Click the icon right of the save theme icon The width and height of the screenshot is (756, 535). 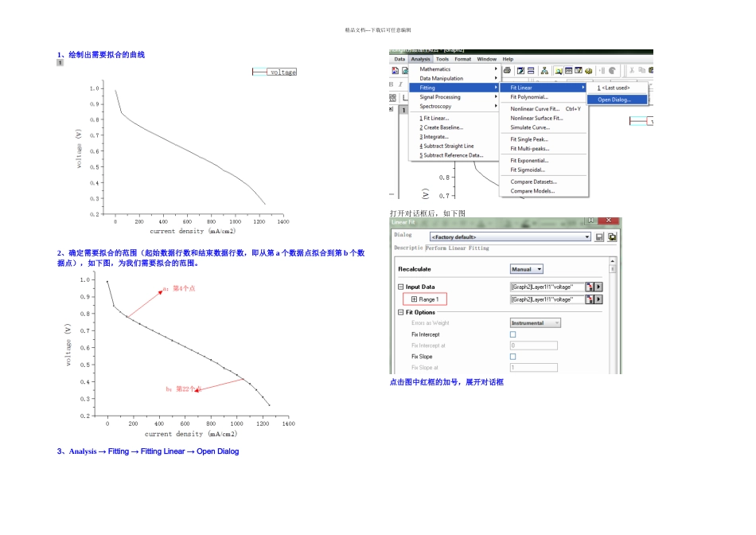612,237
